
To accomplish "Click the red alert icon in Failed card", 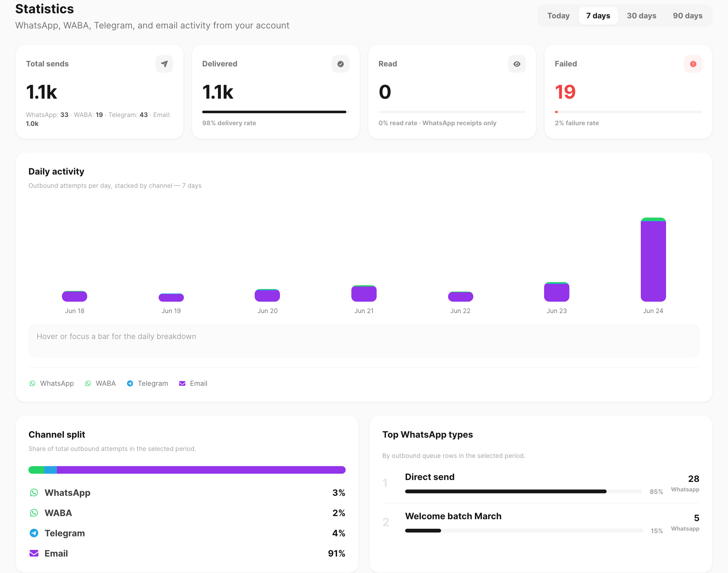I will 693,64.
